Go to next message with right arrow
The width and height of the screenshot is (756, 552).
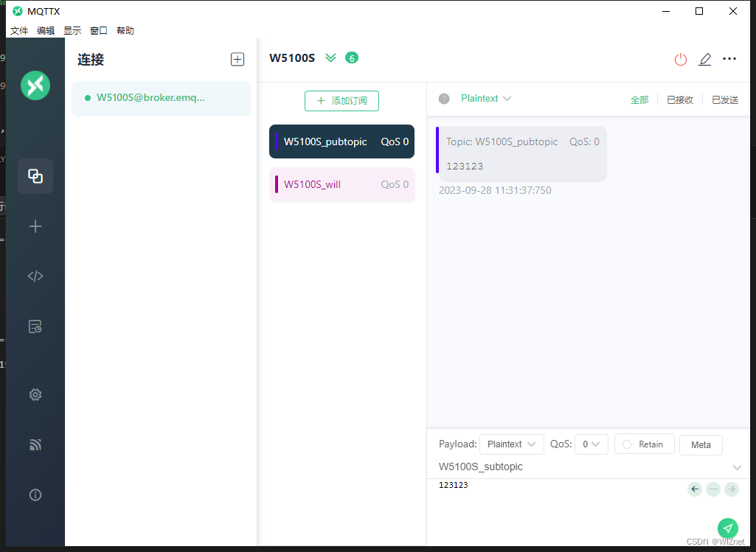732,489
